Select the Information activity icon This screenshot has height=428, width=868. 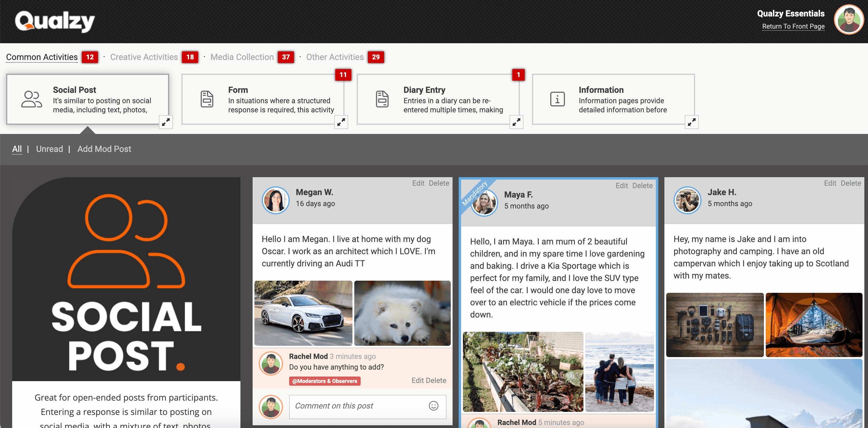557,99
